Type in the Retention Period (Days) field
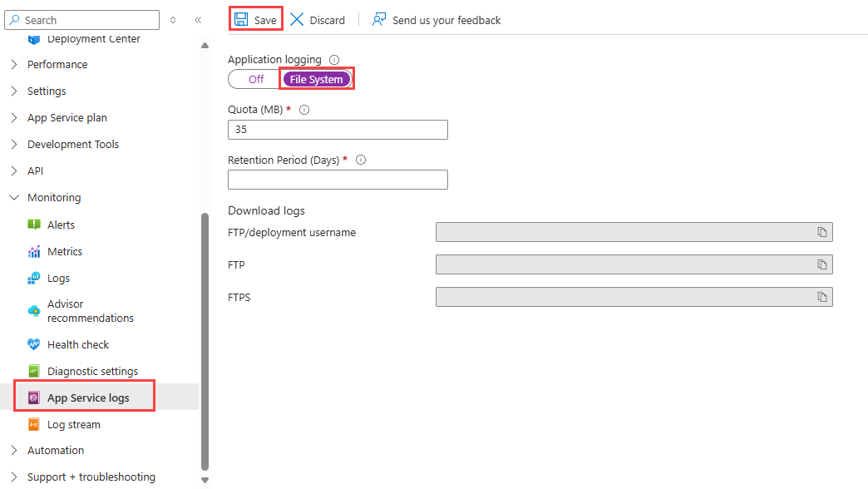This screenshot has height=489, width=868. pyautogui.click(x=337, y=179)
